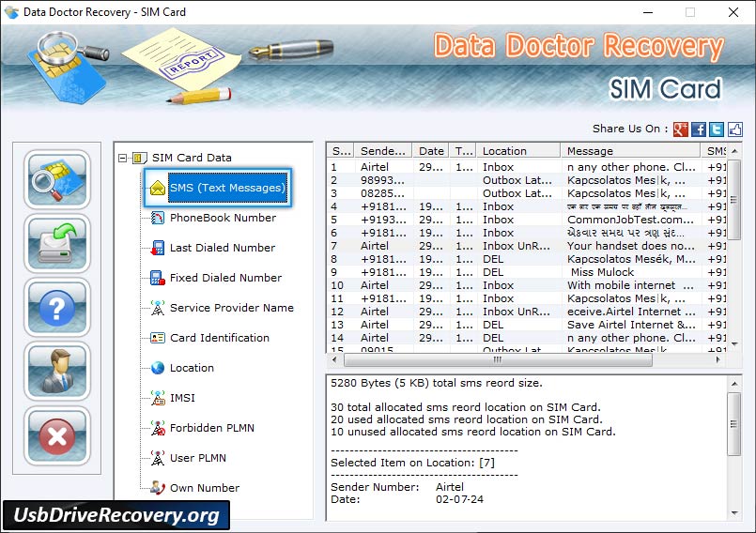Click sender 08285... in row 3
Screen dimensions: 756x533
coord(382,193)
